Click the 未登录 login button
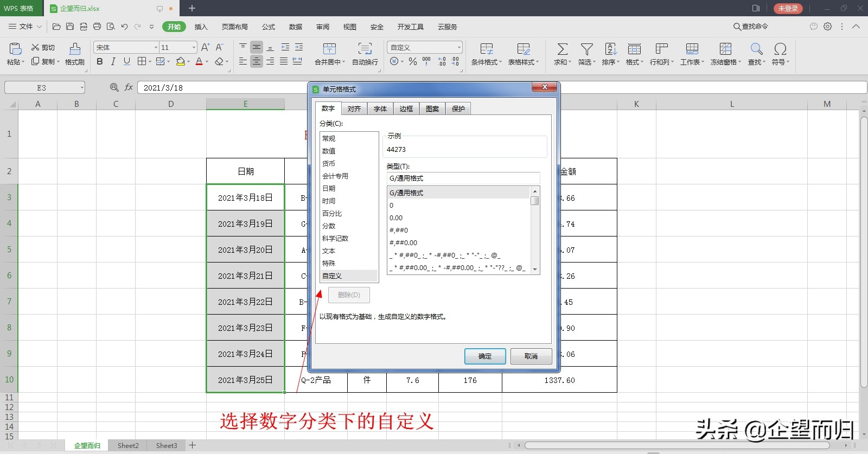This screenshot has width=868, height=454. (x=788, y=9)
